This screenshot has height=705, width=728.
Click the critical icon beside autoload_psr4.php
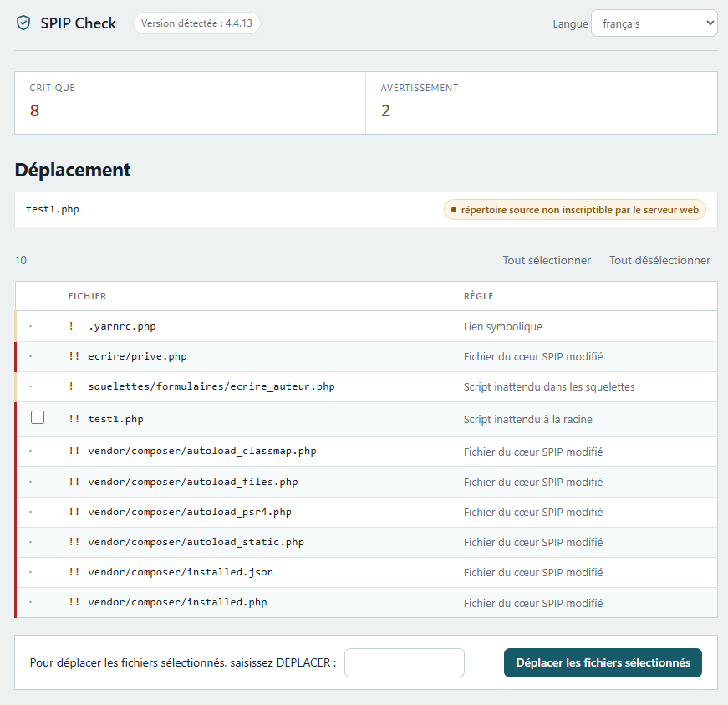pyautogui.click(x=74, y=512)
